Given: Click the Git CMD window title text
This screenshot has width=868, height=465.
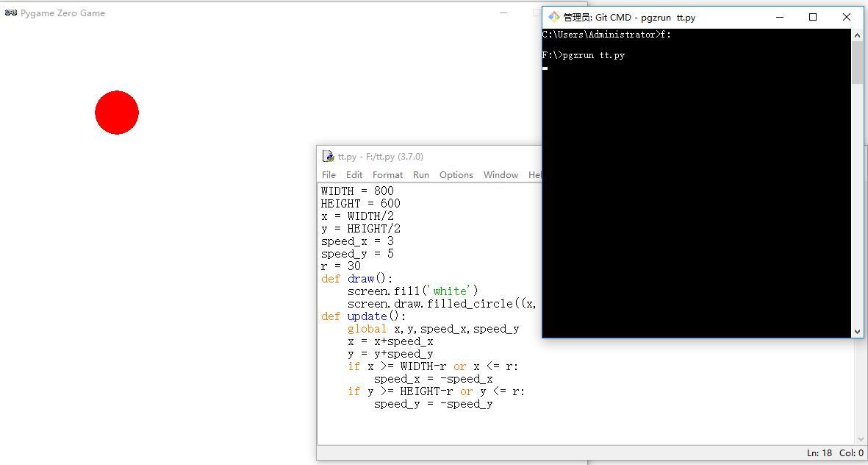Looking at the screenshot, I should (629, 17).
